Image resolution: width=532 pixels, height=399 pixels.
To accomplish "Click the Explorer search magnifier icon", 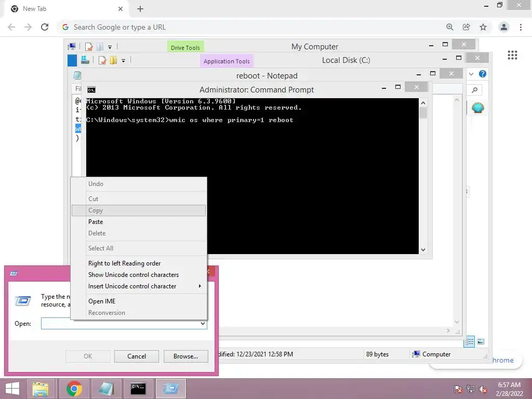I will 474,89.
